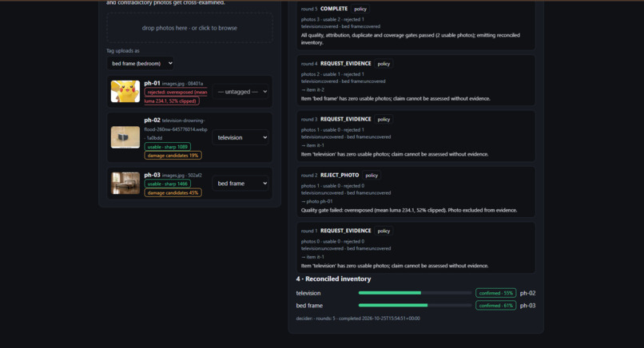Click the COMPLETE decision label in round 5
This screenshot has width=644, height=348.
pos(334,9)
